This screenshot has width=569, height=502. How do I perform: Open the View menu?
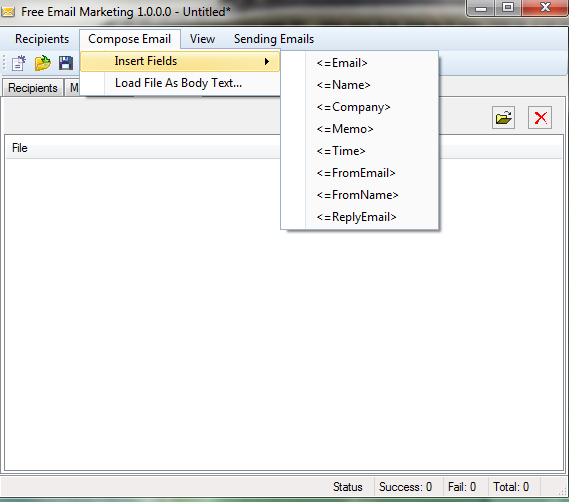pyautogui.click(x=202, y=39)
